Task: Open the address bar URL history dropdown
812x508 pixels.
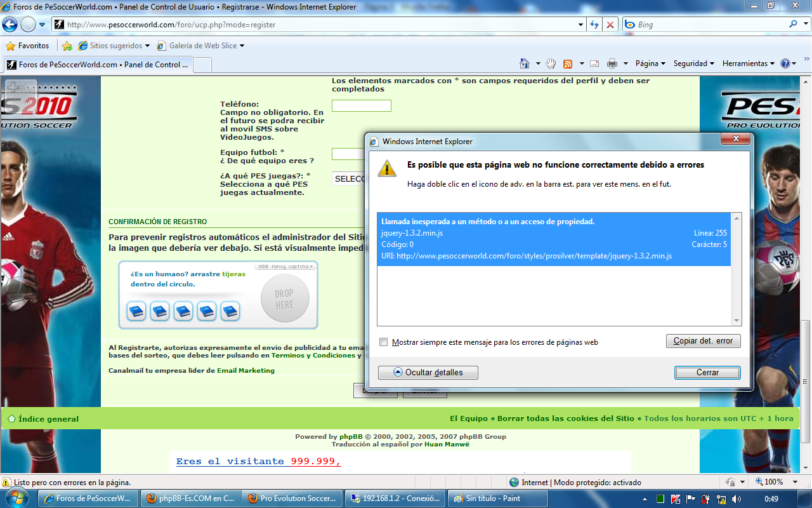Action: tap(580, 25)
